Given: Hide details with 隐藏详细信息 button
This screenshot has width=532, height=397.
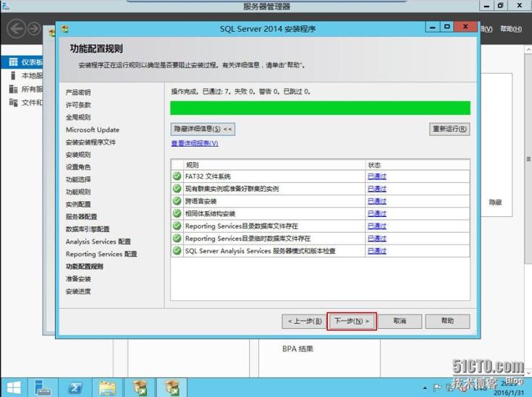Looking at the screenshot, I should [203, 129].
